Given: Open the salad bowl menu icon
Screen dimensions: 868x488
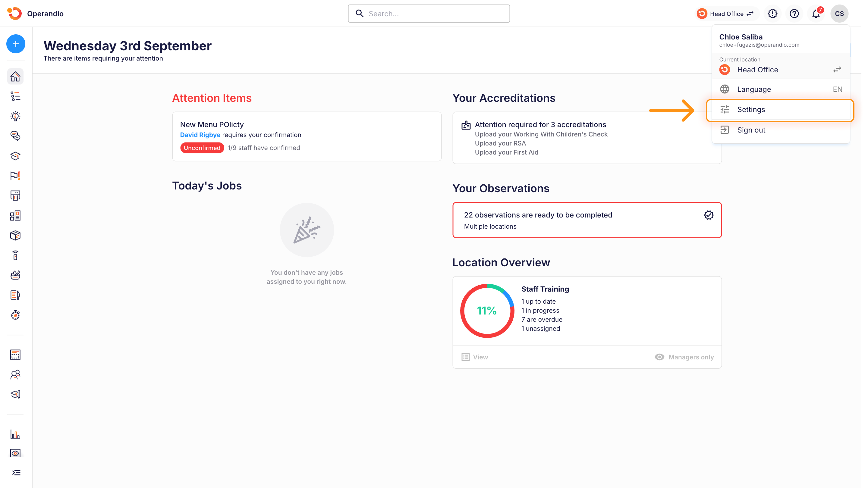Looking at the screenshot, I should pyautogui.click(x=15, y=275).
